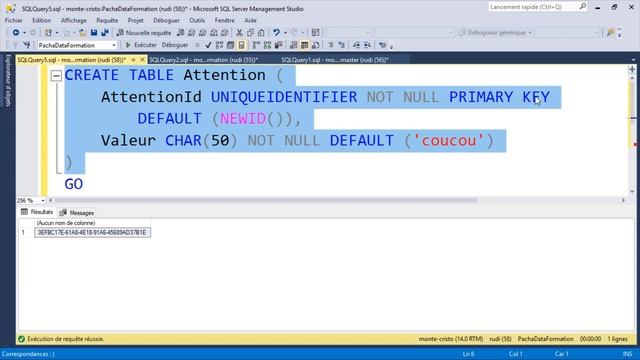Save the current query with the disk icon
The width and height of the screenshot is (640, 360).
coord(94,33)
